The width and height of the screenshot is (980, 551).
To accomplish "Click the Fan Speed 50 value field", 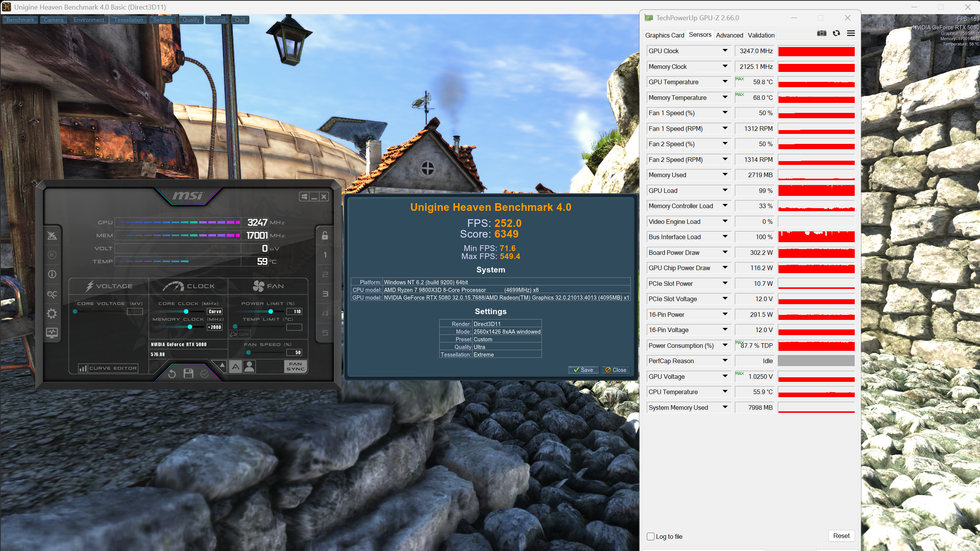I will pos(294,352).
